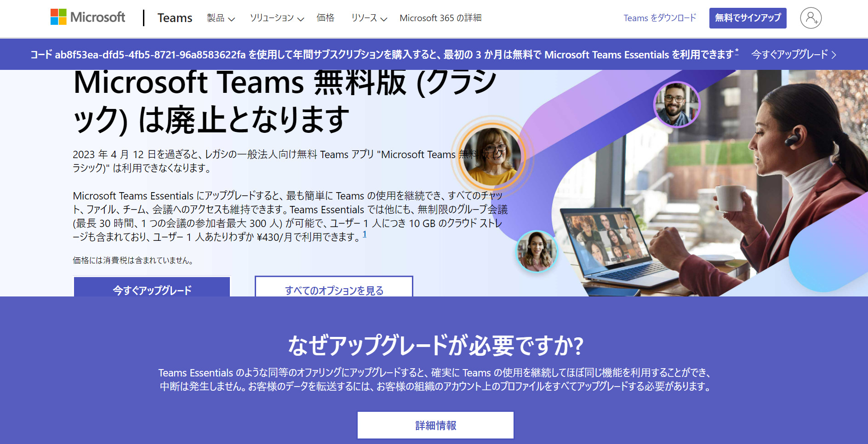Click the bearded man's circular avatar in hero image
868x444 pixels.
pos(677,104)
